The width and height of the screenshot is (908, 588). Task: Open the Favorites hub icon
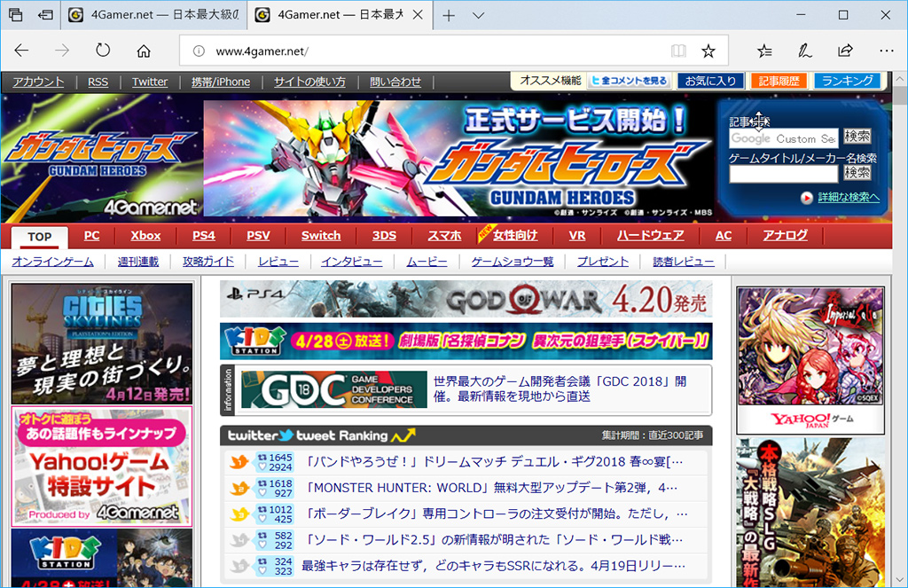(x=764, y=51)
